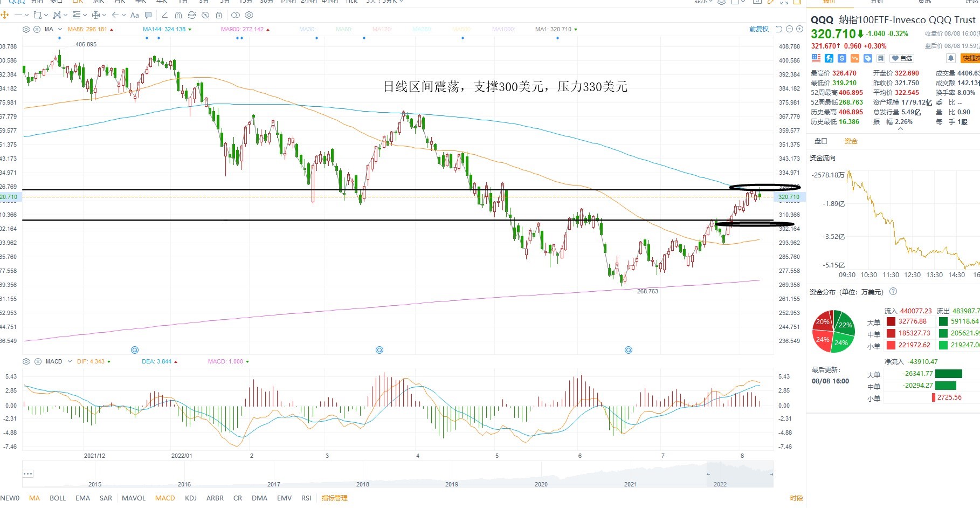Click the orange 快捷交 quick trade button

coord(970,58)
